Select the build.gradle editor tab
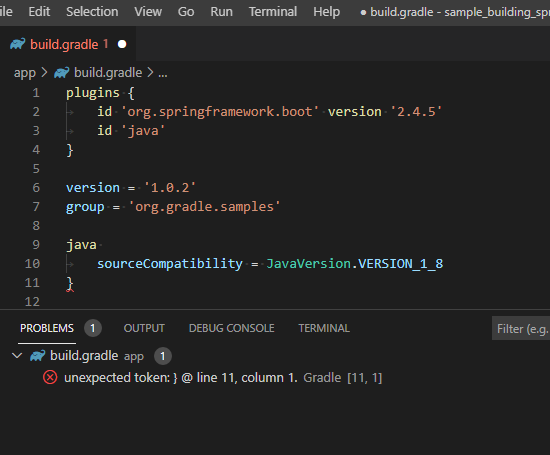This screenshot has width=550, height=455. click(68, 44)
